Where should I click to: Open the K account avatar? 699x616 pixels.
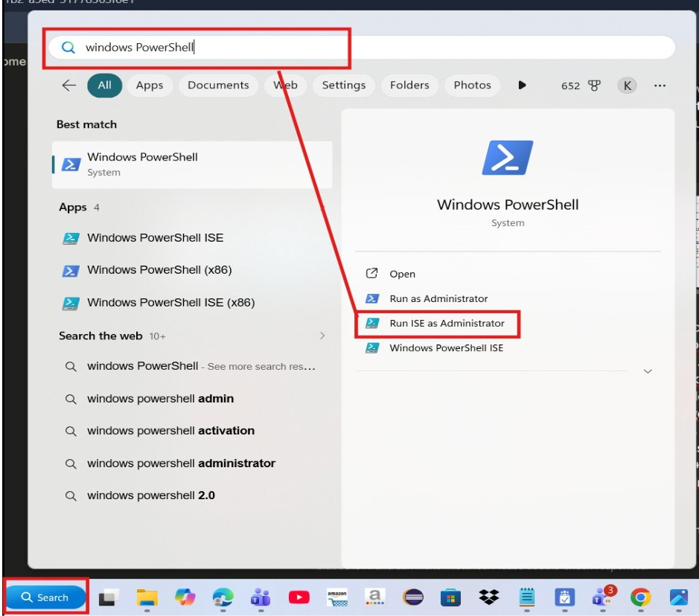[627, 86]
